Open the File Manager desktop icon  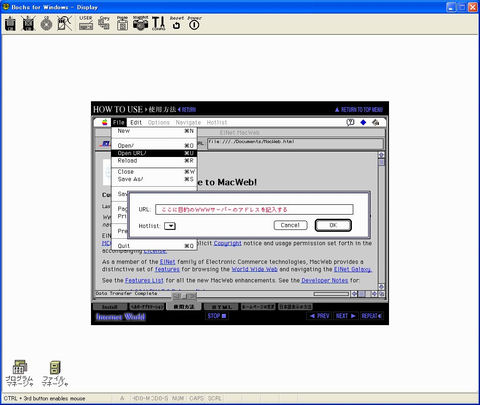tap(55, 373)
